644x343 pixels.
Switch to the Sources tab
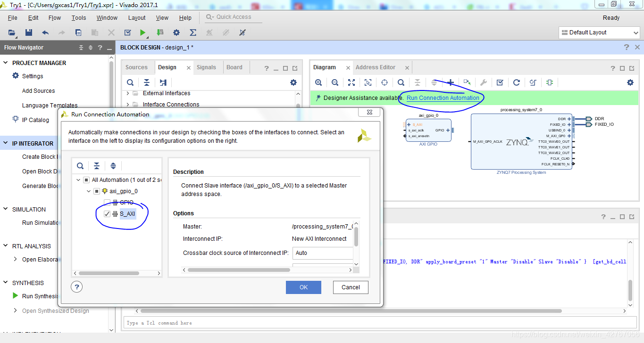(136, 67)
